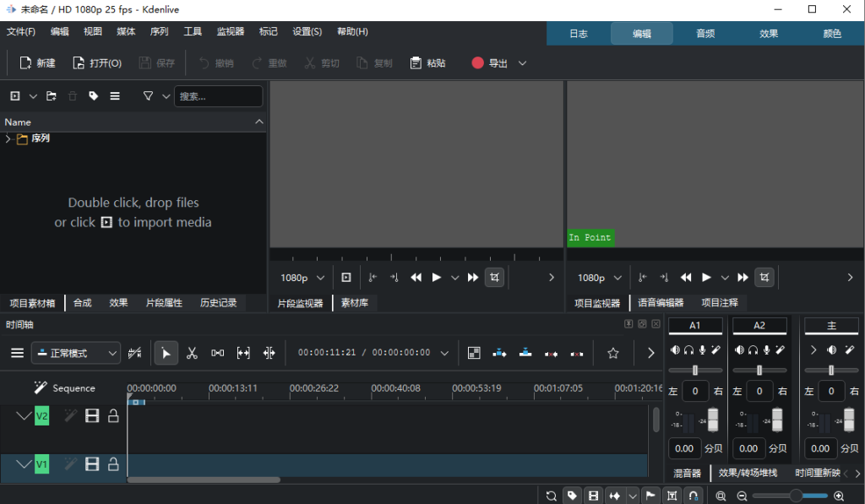Expand the master channel chevron in mixer
Viewport: 865px width, 504px height.
(813, 350)
